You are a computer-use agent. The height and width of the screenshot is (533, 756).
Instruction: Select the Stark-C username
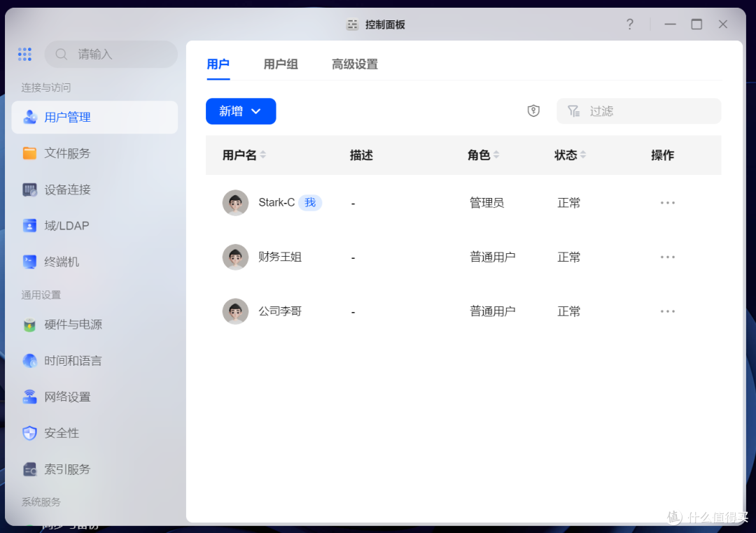point(276,202)
